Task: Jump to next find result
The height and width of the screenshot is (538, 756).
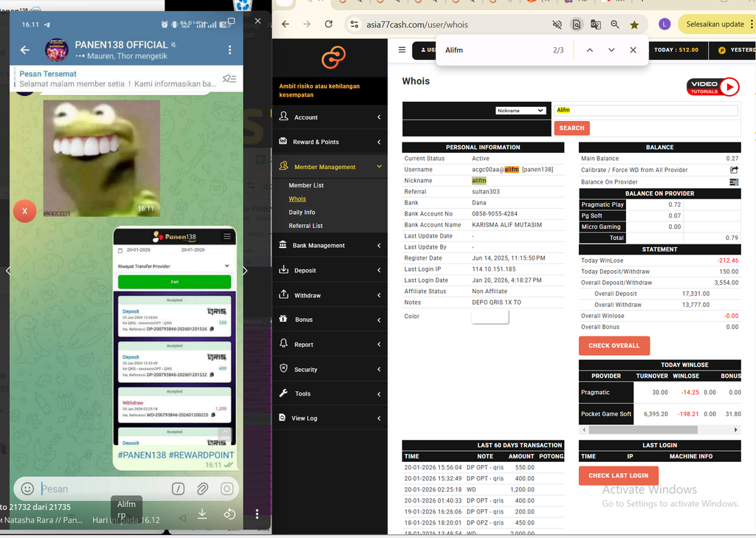Action: click(x=611, y=50)
